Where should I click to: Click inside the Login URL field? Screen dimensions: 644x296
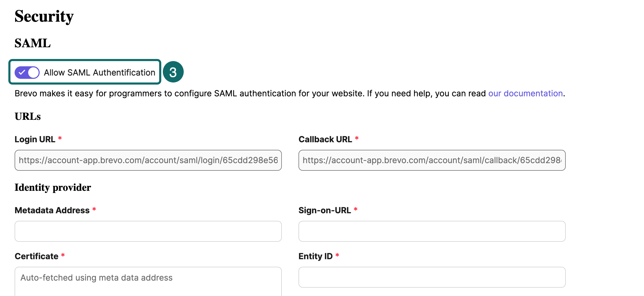point(148,160)
